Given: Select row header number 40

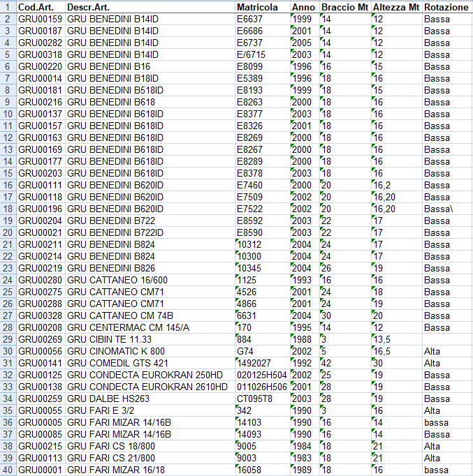Looking at the screenshot, I should pos(8,470).
